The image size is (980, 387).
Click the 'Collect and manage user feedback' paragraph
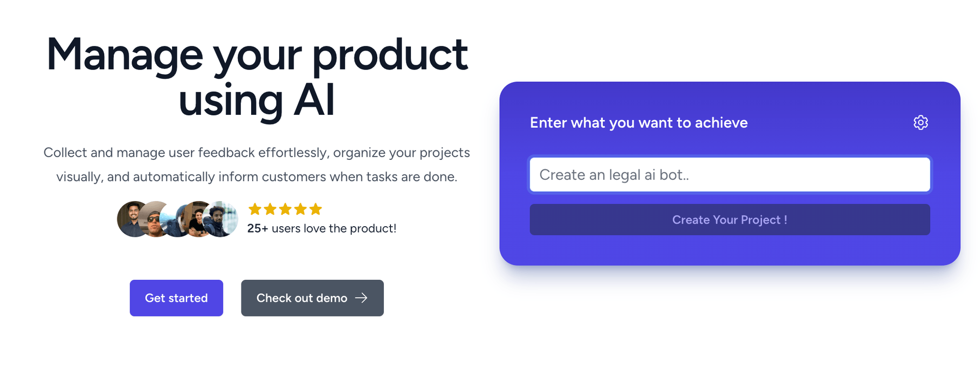[x=257, y=164]
